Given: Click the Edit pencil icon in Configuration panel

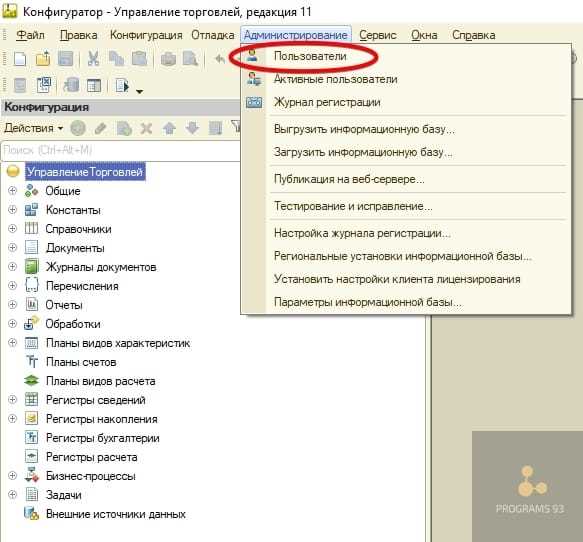Looking at the screenshot, I should tap(100, 129).
